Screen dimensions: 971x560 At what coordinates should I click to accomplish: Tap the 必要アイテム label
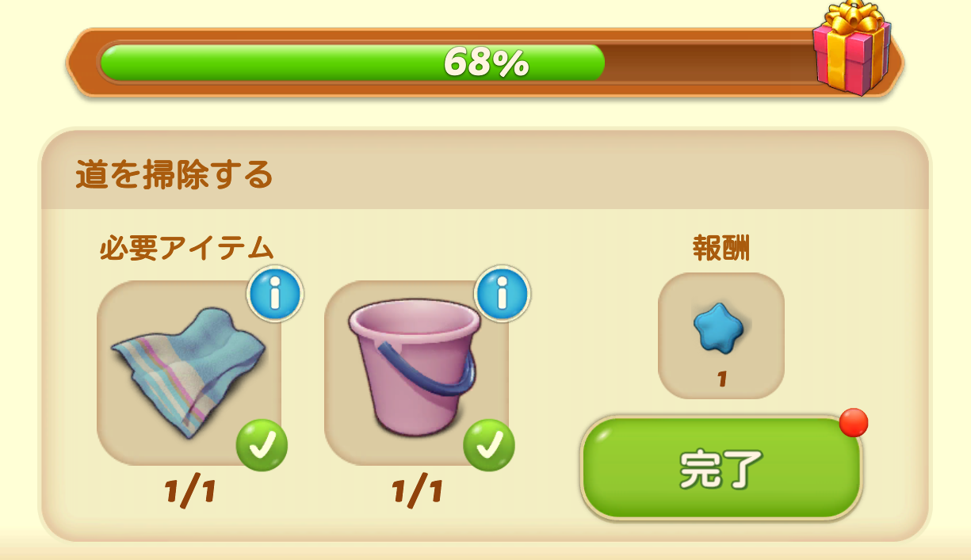pyautogui.click(x=186, y=249)
